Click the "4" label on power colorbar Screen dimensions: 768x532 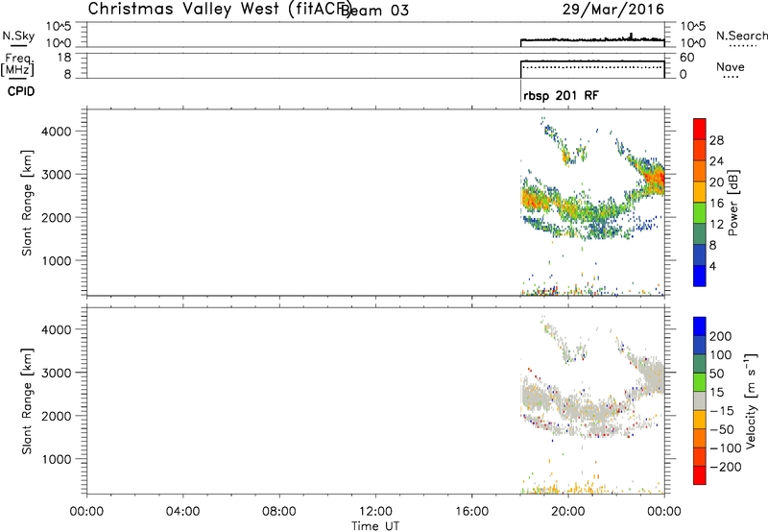tap(712, 266)
